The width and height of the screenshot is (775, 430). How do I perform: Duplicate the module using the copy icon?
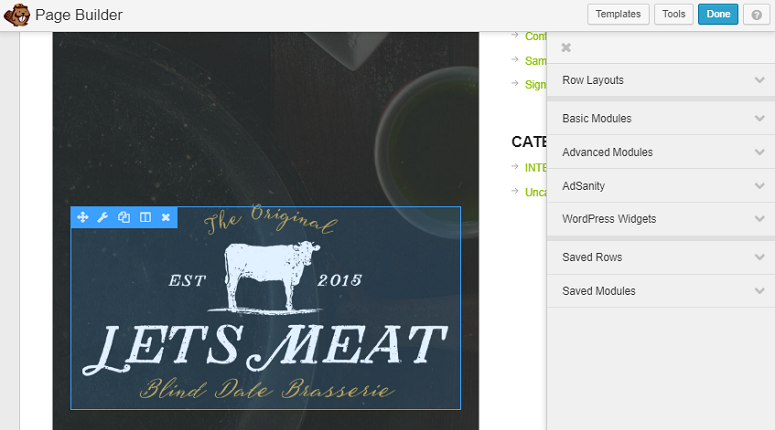click(124, 217)
